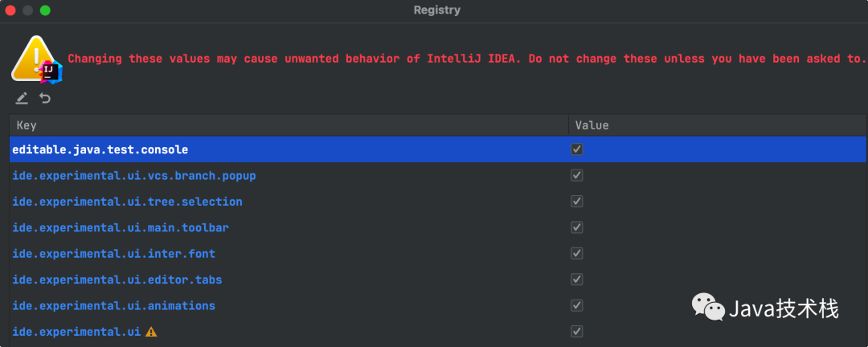Click the IntelliJ IJ badge icon
Image resolution: width=868 pixels, height=347 pixels.
51,72
